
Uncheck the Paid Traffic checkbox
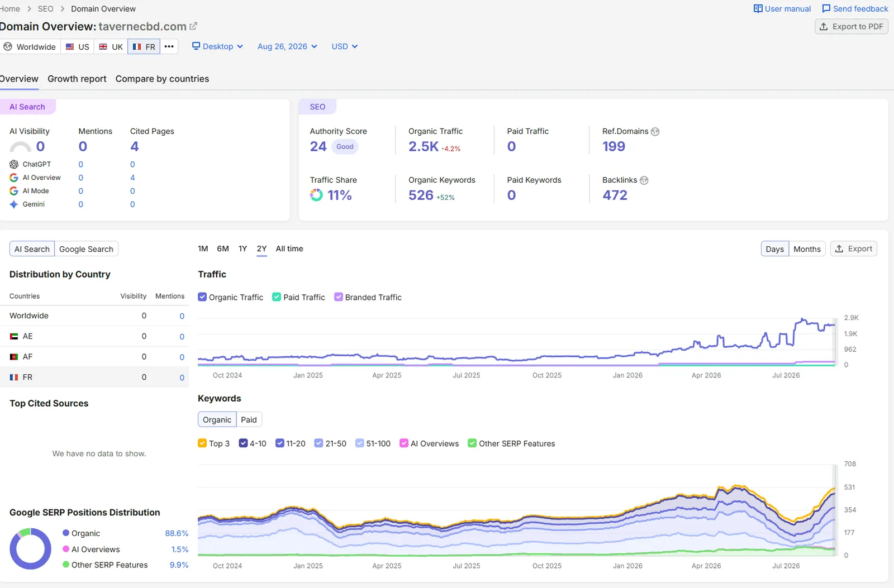277,297
